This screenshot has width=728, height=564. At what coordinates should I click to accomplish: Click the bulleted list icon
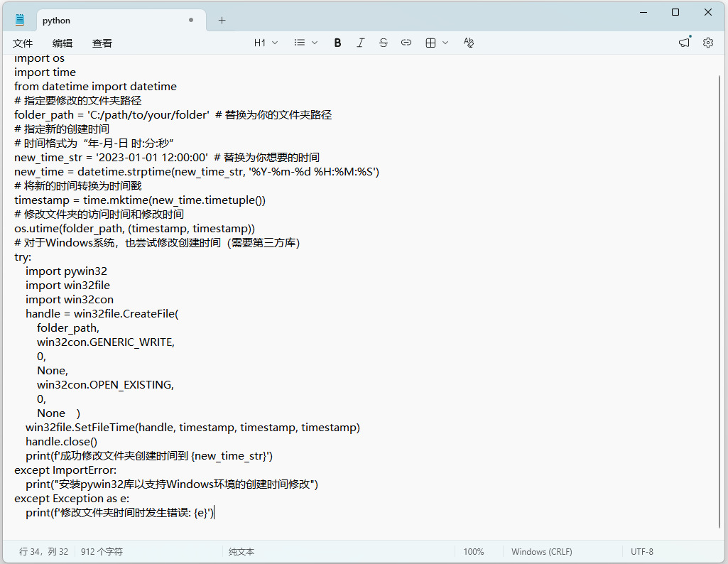tap(300, 43)
